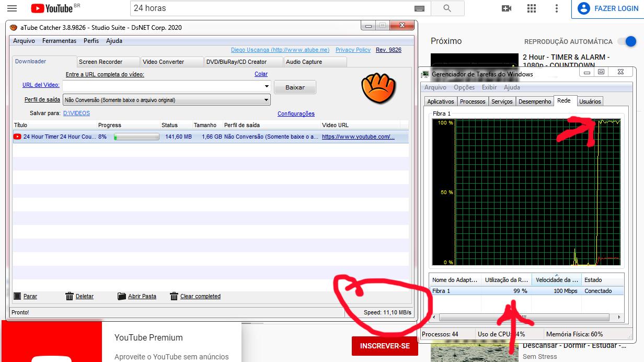Click the download progress bar at 8%

[x=136, y=137]
